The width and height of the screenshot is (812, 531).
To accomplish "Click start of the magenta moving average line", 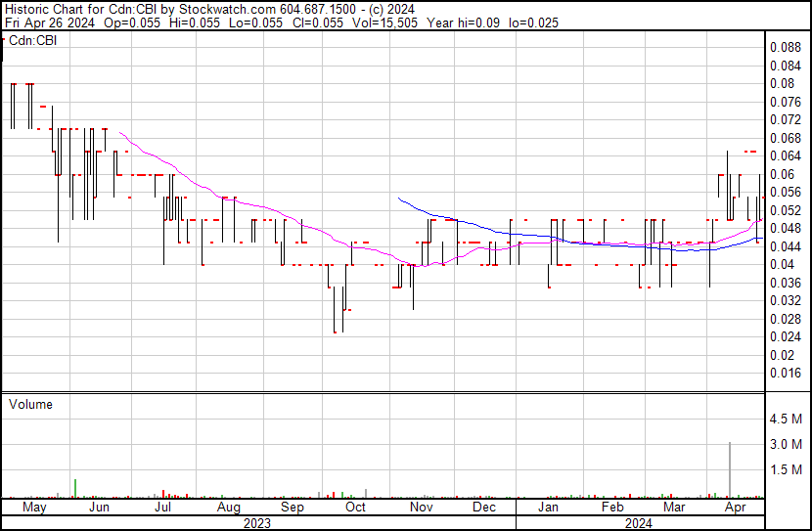I will coord(120,132).
